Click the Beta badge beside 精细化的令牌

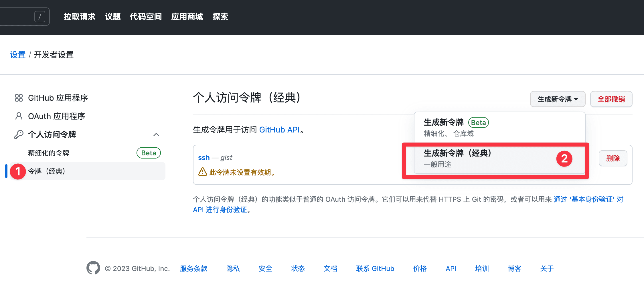pyautogui.click(x=149, y=153)
